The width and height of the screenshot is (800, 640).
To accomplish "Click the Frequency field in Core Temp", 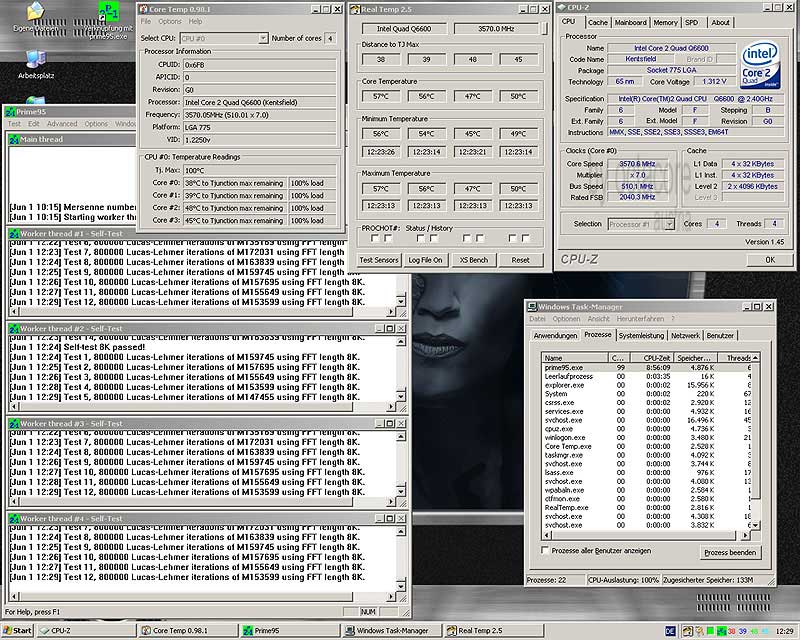I will pyautogui.click(x=259, y=115).
